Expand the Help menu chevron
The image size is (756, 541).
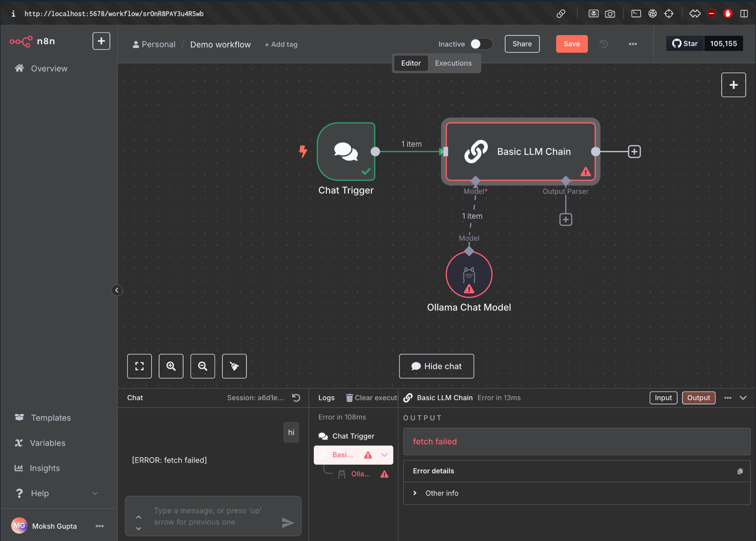tap(95, 493)
